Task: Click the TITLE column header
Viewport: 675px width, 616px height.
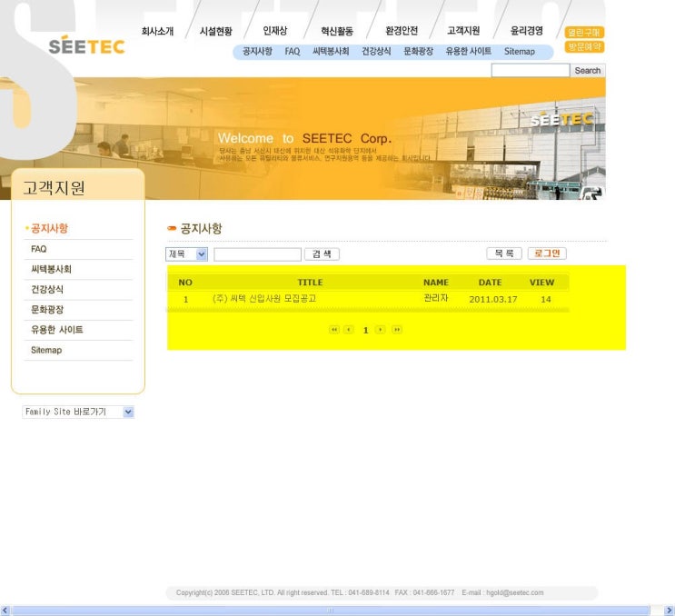Action: [310, 283]
